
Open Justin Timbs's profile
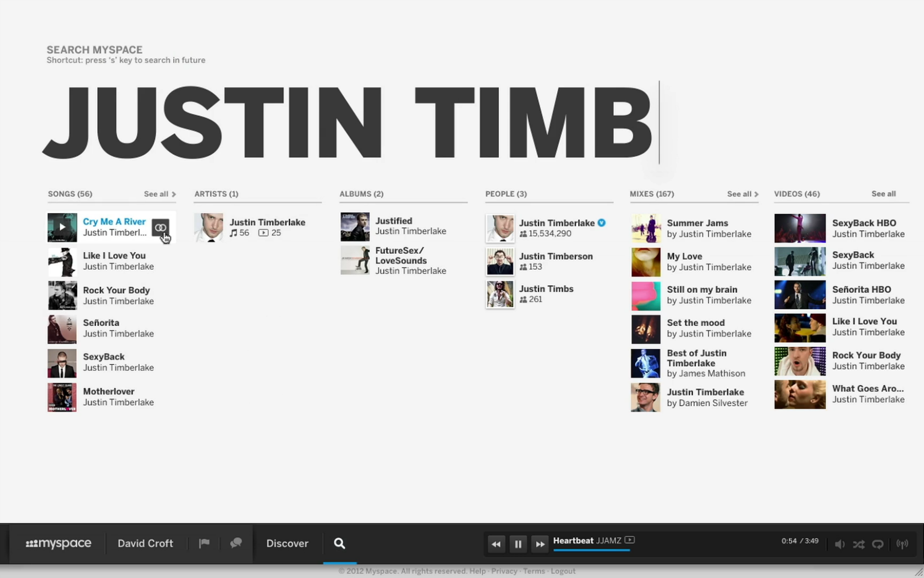546,288
